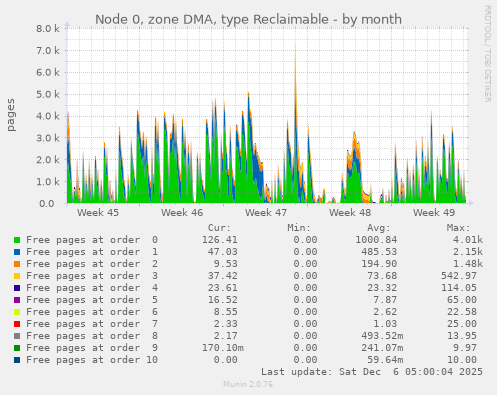Viewport: 497px width, 395px height.
Task: Click the average value 485.53
Action: [x=379, y=252]
